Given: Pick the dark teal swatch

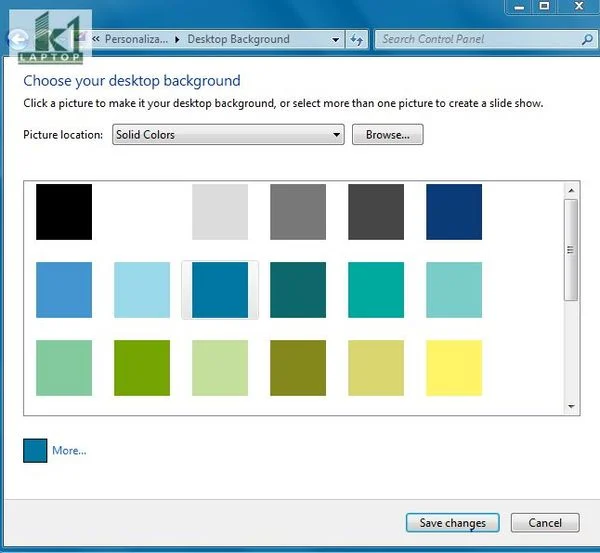Looking at the screenshot, I should pos(298,290).
